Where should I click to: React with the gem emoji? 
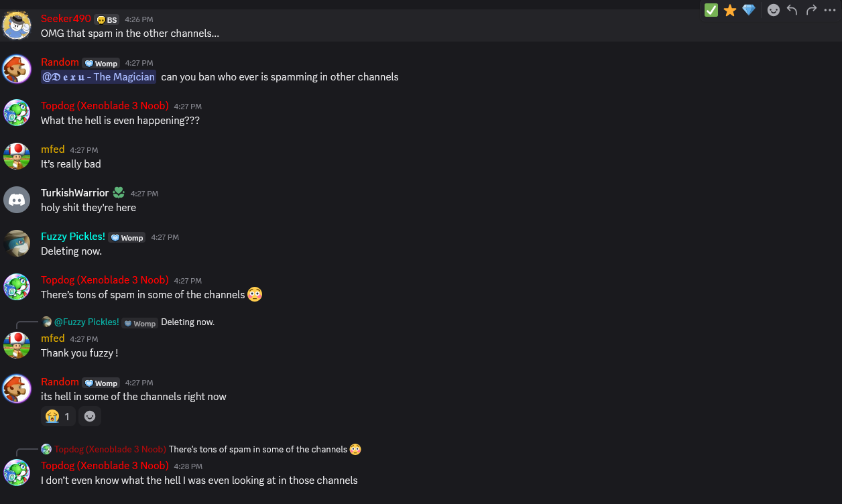(x=749, y=10)
